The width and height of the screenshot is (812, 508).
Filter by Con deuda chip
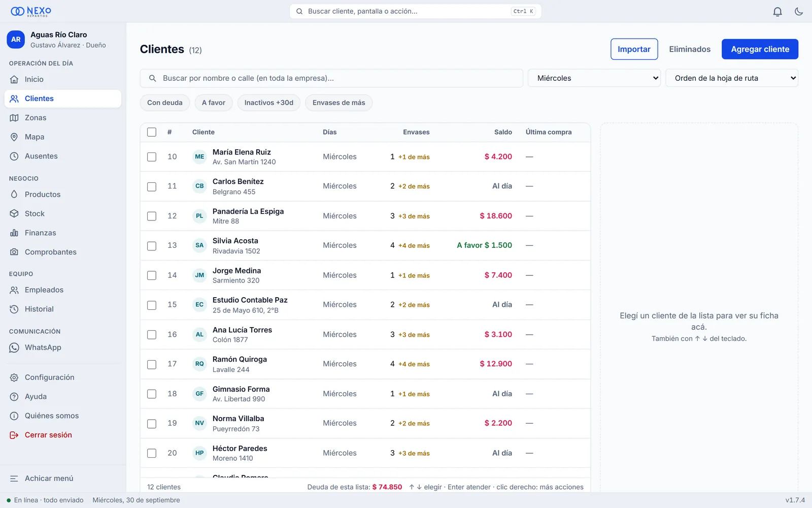(165, 103)
